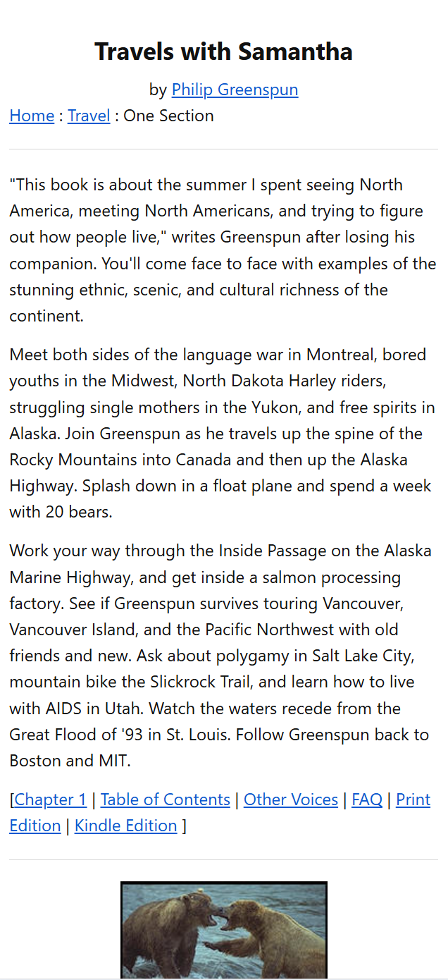Follow the Print Edition link
Viewport: 448px width, 980px height.
pos(413,800)
